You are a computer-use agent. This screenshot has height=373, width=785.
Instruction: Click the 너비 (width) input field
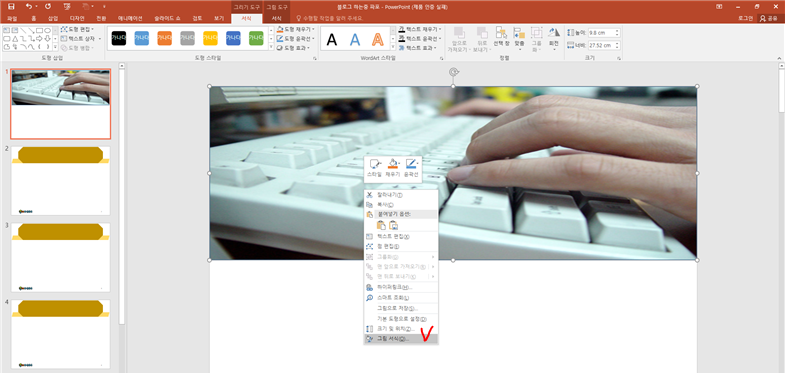[602, 45]
